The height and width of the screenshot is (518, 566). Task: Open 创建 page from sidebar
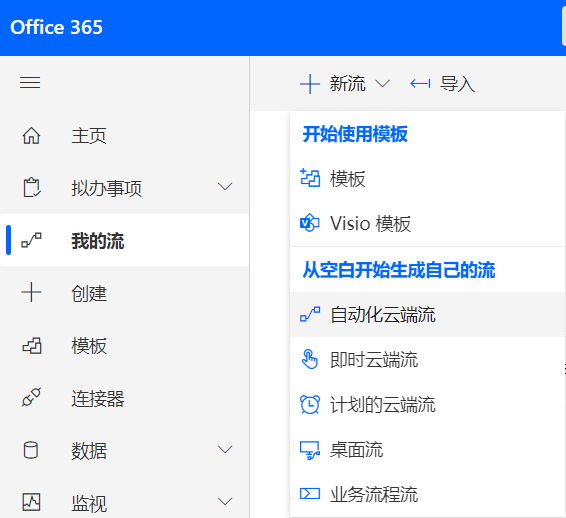point(125,293)
